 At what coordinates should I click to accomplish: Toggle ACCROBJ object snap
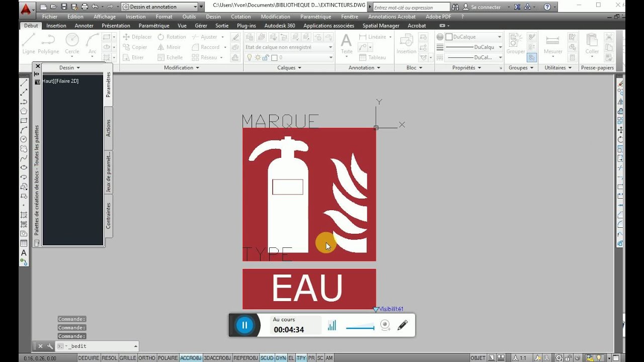(x=191, y=358)
